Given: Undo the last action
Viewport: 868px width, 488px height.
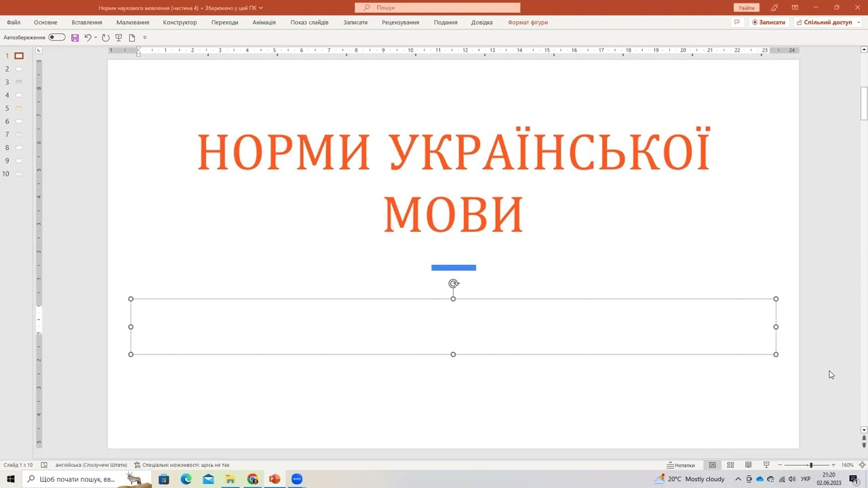Looking at the screenshot, I should (87, 38).
